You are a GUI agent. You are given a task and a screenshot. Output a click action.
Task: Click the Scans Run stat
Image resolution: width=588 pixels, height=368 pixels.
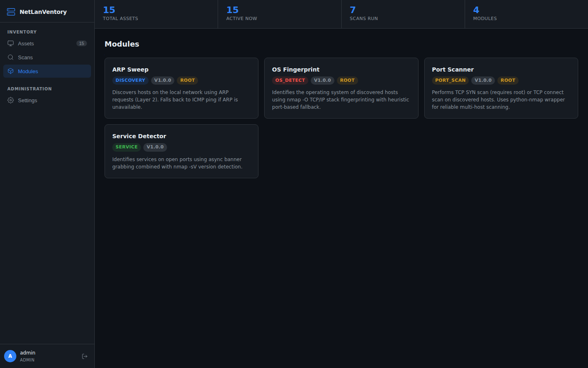[x=403, y=14]
